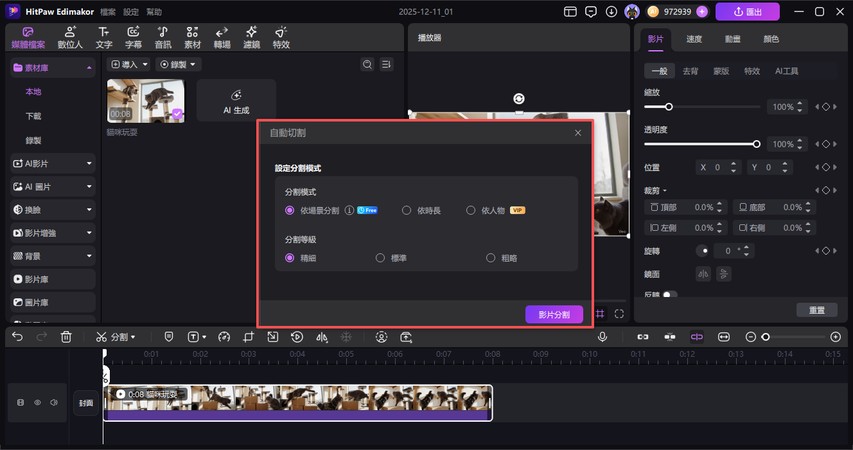The width and height of the screenshot is (853, 450).
Task: Click the 匯出 export button
Action: (x=747, y=11)
